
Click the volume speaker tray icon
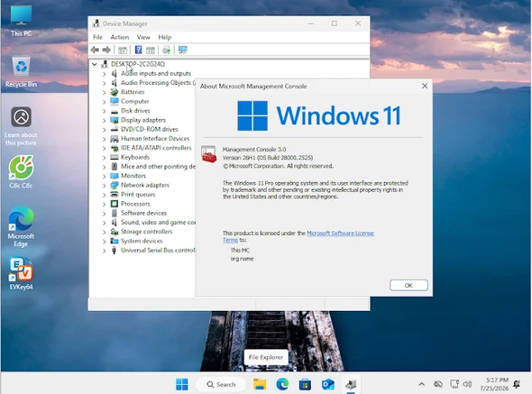pyautogui.click(x=467, y=384)
